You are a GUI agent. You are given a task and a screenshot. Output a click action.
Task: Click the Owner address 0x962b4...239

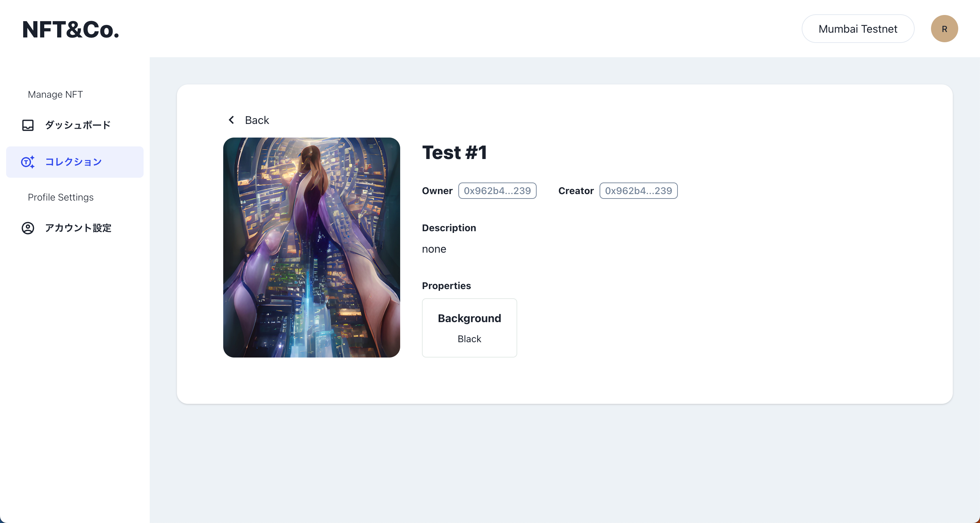click(497, 191)
